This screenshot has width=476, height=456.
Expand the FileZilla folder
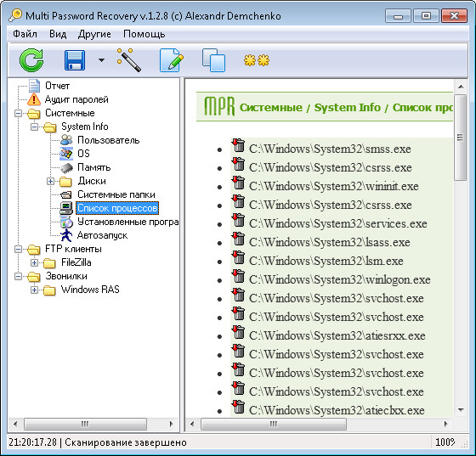click(x=34, y=263)
